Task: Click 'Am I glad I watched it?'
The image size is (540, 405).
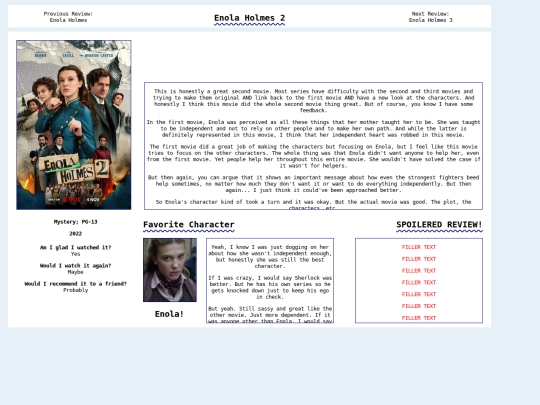Action: coord(75,247)
